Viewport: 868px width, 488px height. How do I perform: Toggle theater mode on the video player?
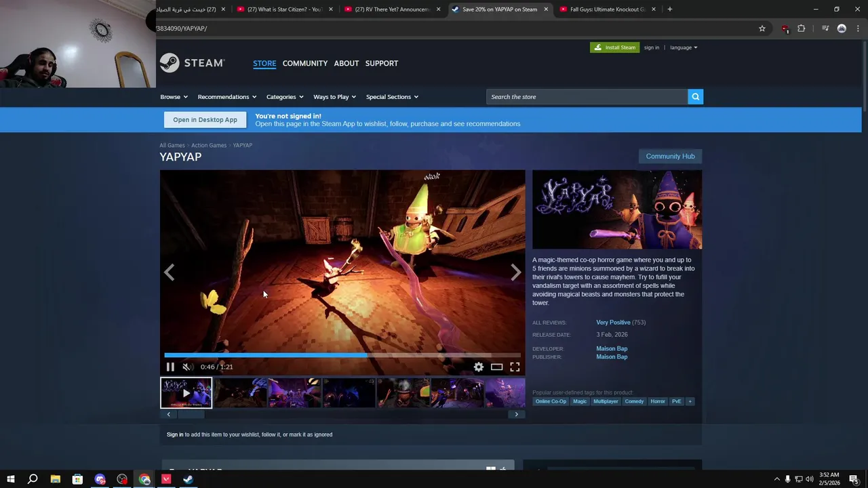point(497,367)
